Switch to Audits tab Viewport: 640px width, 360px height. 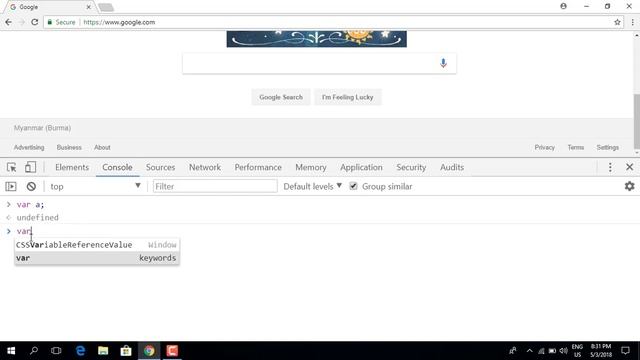click(x=452, y=167)
